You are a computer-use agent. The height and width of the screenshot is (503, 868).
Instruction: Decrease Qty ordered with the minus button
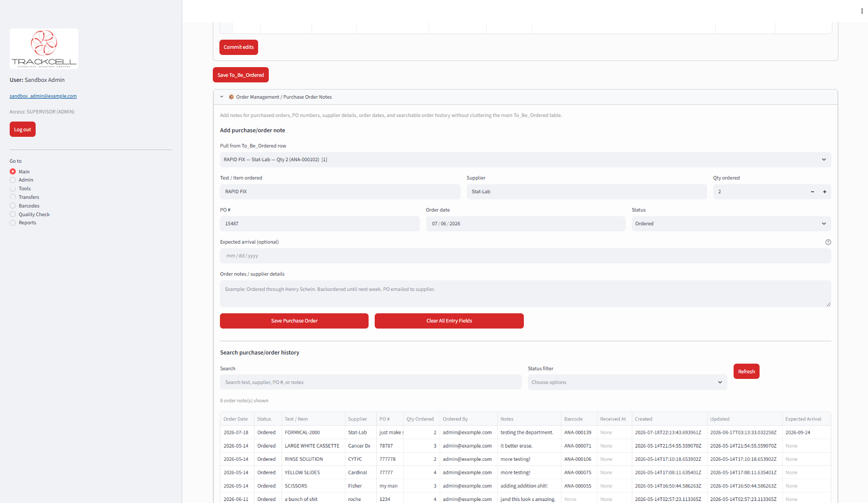[813, 192]
